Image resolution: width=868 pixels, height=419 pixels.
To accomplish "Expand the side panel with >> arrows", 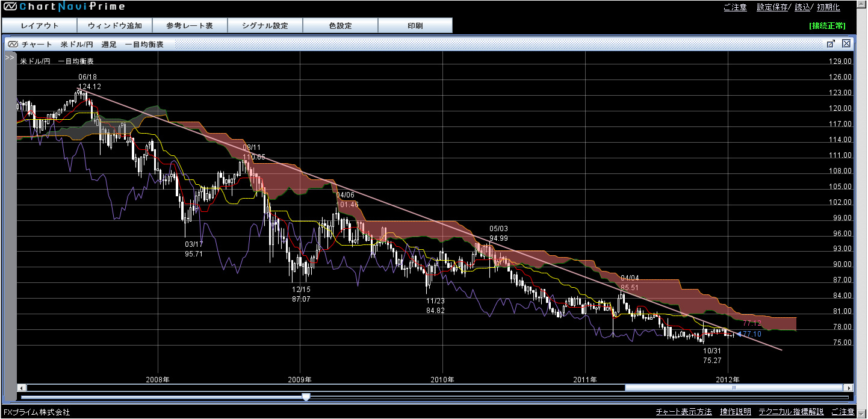I will click(x=10, y=58).
